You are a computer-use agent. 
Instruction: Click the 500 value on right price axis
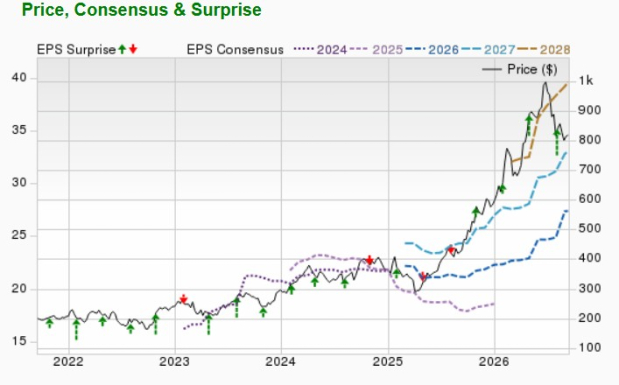coord(590,229)
